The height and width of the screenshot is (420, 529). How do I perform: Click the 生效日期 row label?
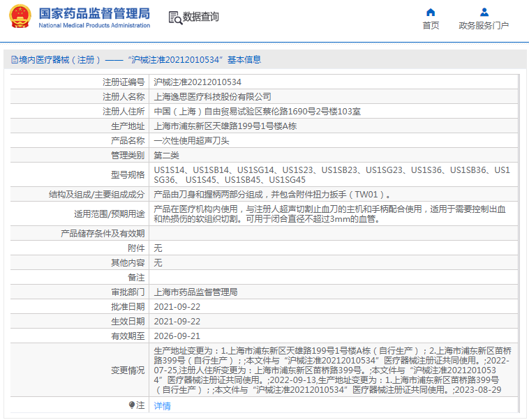pos(128,321)
